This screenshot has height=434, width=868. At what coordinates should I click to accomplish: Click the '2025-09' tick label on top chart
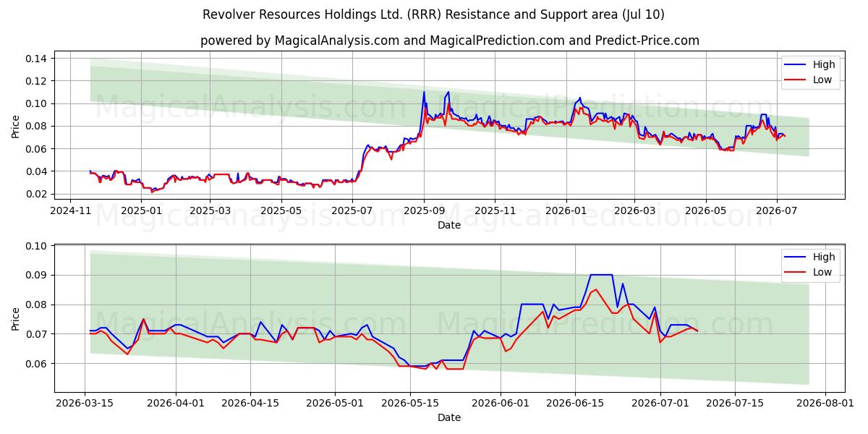pos(424,210)
